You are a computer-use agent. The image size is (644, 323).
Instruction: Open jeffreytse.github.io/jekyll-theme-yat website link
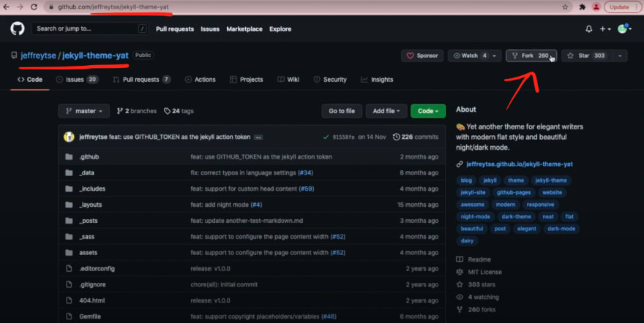point(520,164)
